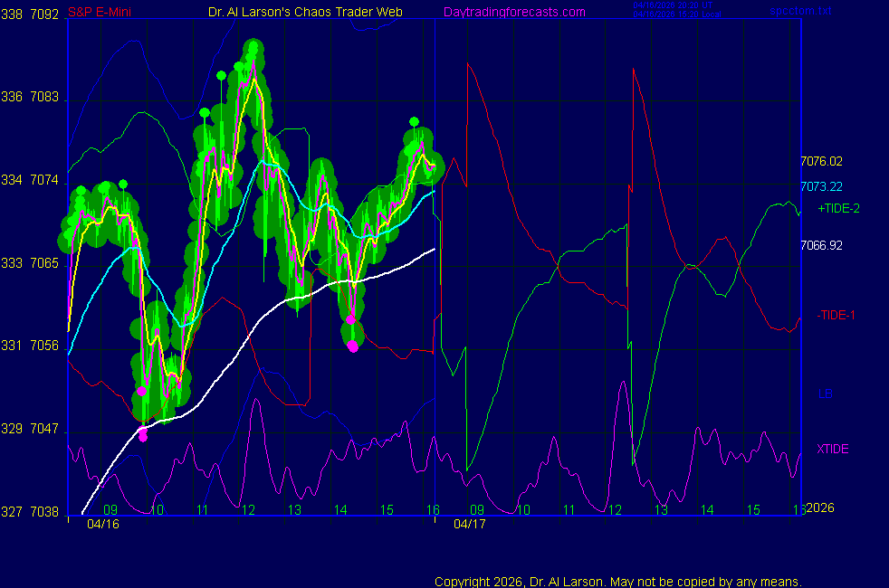Viewport: 889px width, 588px height.
Task: Click the 04/16 date marker on the time axis
Action: (x=102, y=524)
